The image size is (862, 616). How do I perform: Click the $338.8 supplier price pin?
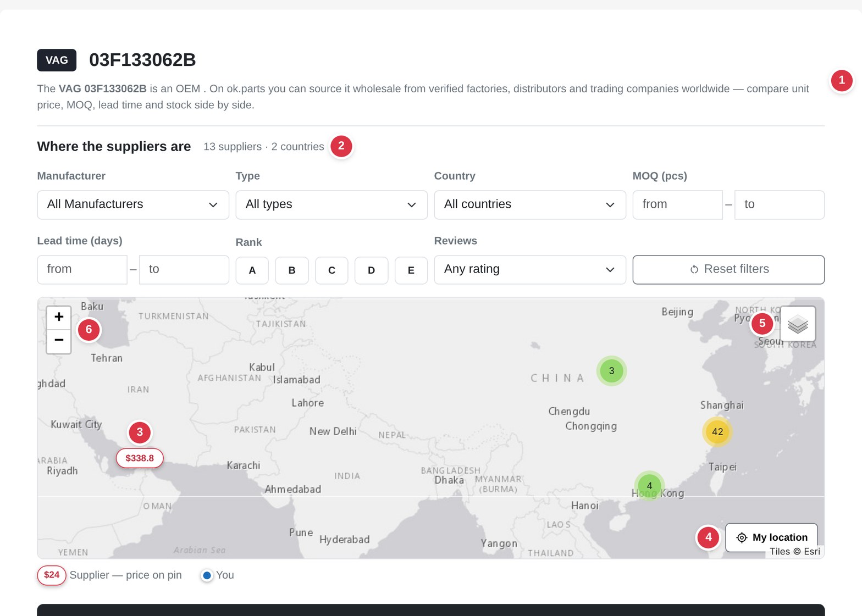[140, 458]
